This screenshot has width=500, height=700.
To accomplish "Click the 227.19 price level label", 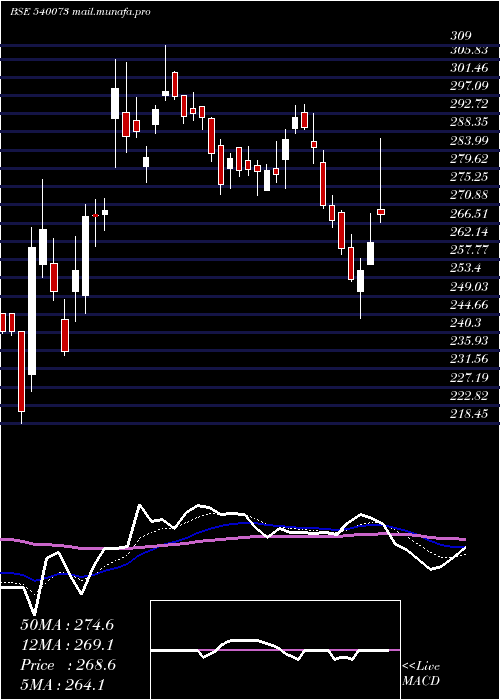I will point(469,378).
